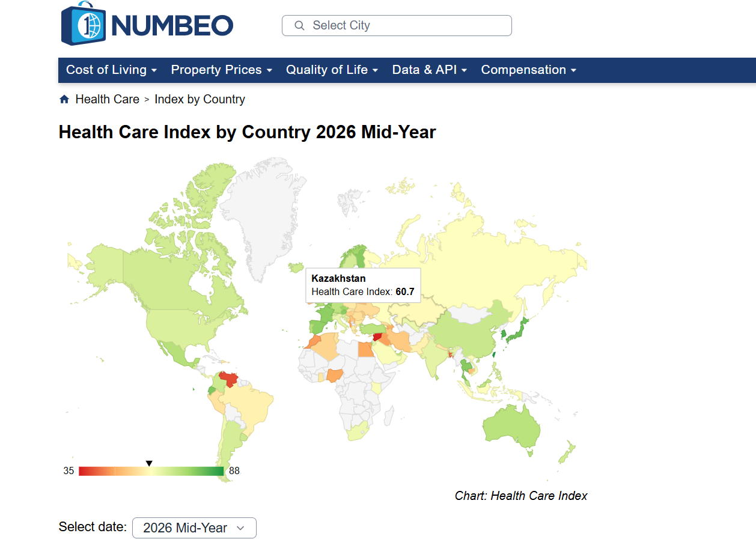The width and height of the screenshot is (756, 539).
Task: Click the NUMBEO wordmark text
Action: tap(172, 25)
